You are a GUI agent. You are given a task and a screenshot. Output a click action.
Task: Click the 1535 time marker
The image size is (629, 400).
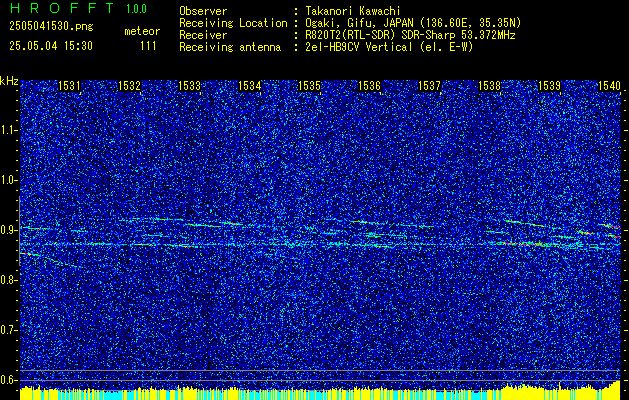(309, 85)
